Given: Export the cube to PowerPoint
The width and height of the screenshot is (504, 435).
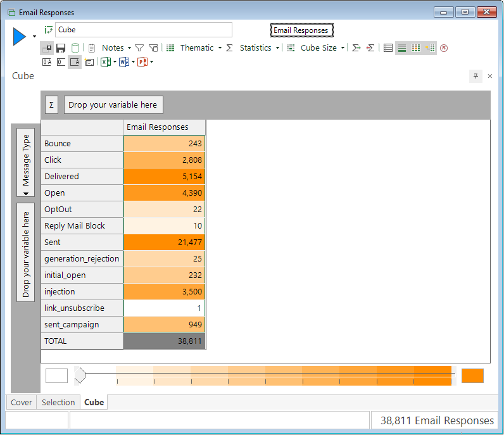Looking at the screenshot, I should [x=142, y=61].
